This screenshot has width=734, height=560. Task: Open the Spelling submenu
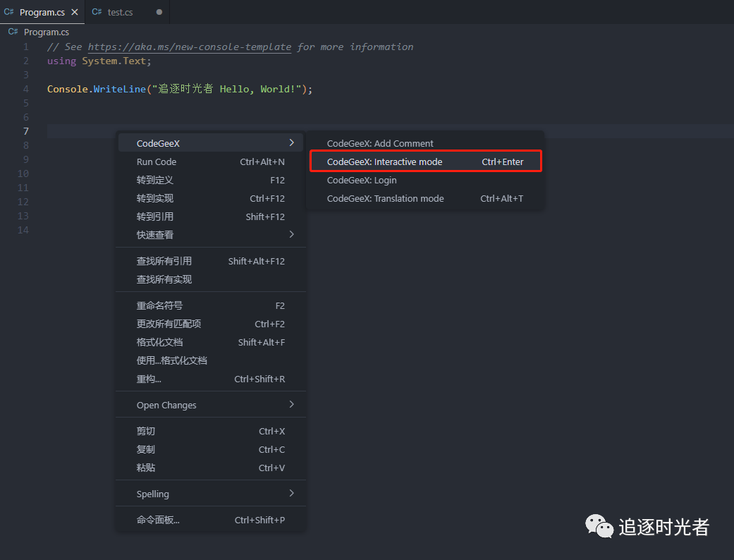click(211, 494)
